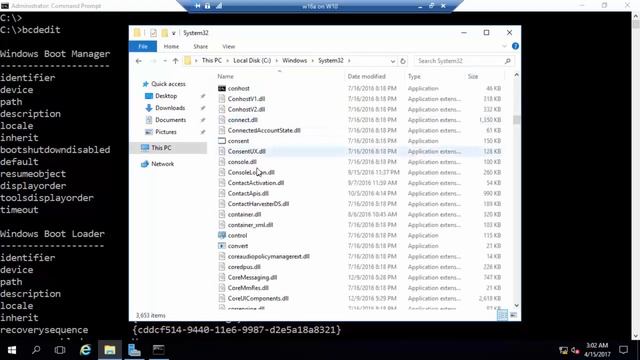This screenshot has width=640, height=360.
Task: Sort files by the Size column header
Action: click(473, 76)
